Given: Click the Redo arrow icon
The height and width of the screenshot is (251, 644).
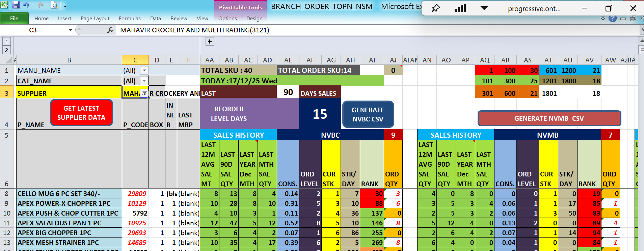Looking at the screenshot, I should coord(41,5).
